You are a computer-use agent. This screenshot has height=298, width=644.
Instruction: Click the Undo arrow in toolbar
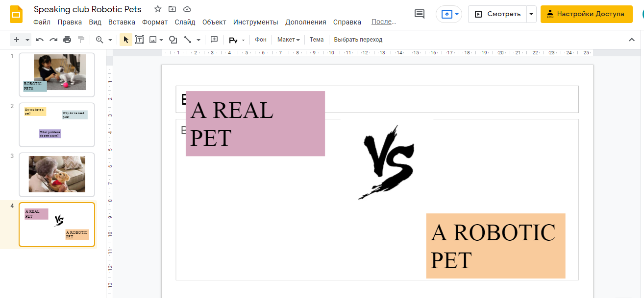click(x=40, y=40)
